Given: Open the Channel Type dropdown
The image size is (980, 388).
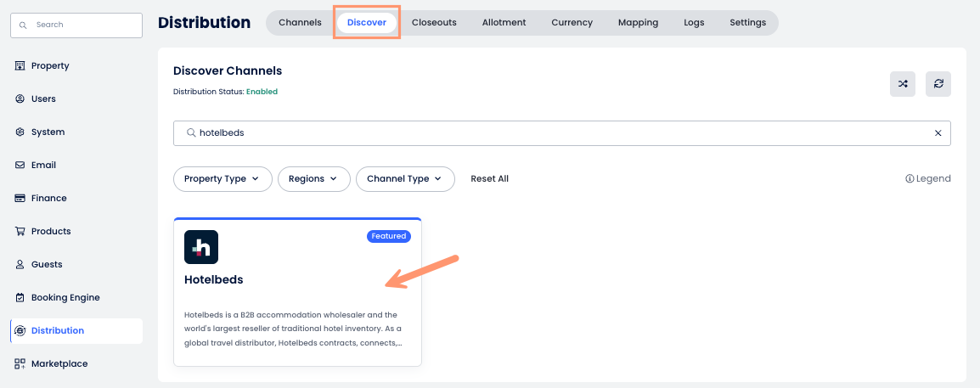Looking at the screenshot, I should point(405,179).
